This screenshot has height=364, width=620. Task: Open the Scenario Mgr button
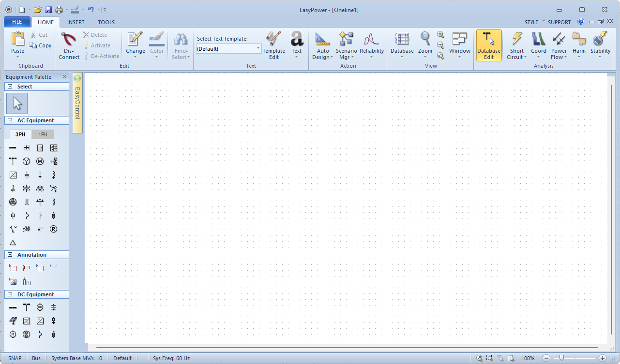coord(346,45)
